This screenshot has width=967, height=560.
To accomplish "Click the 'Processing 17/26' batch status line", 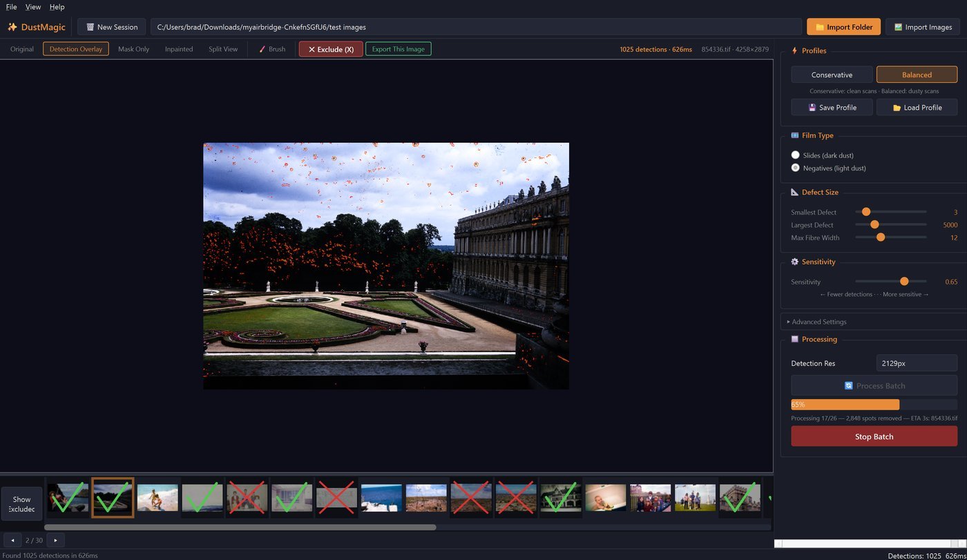I will click(x=874, y=418).
